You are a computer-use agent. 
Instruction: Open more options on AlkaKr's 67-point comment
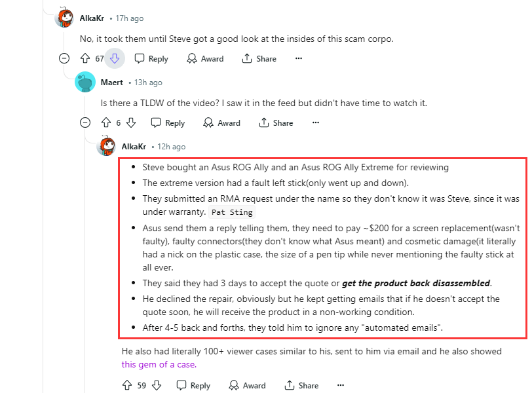(299, 58)
